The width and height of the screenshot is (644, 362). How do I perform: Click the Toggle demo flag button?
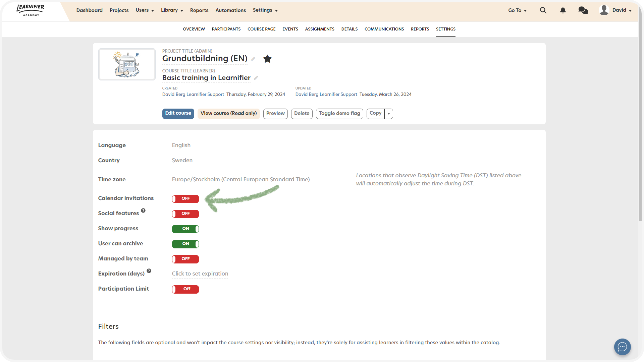339,114
